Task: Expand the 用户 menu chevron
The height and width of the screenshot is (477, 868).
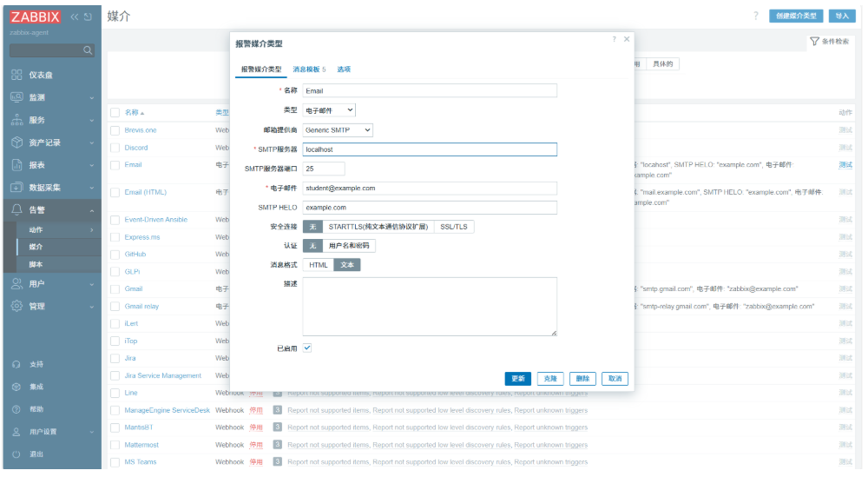Action: [x=92, y=284]
